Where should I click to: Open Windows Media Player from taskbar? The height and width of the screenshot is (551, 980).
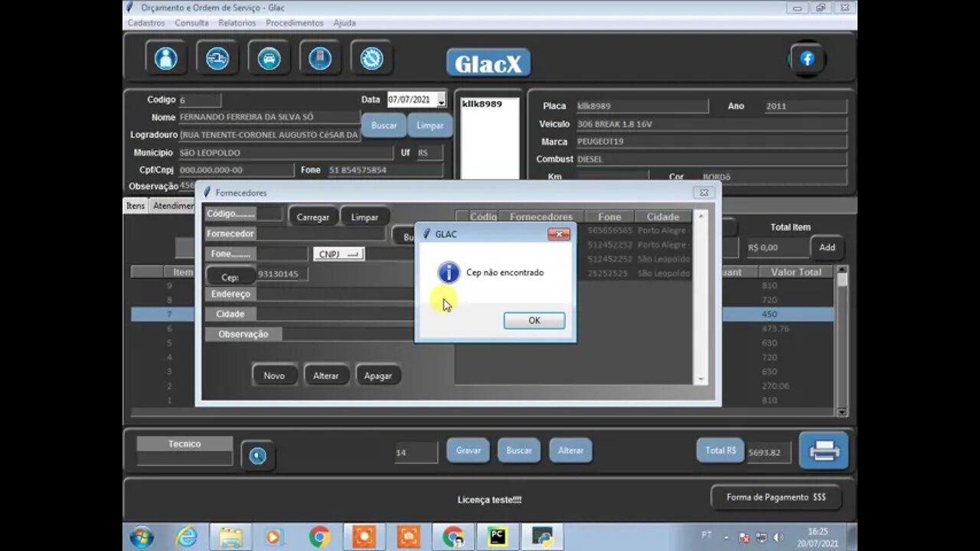[274, 537]
